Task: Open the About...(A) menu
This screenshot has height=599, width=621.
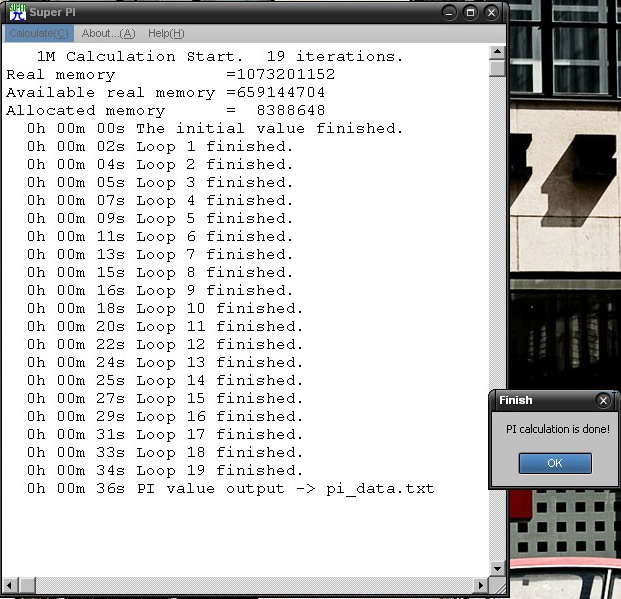Action: click(x=109, y=34)
